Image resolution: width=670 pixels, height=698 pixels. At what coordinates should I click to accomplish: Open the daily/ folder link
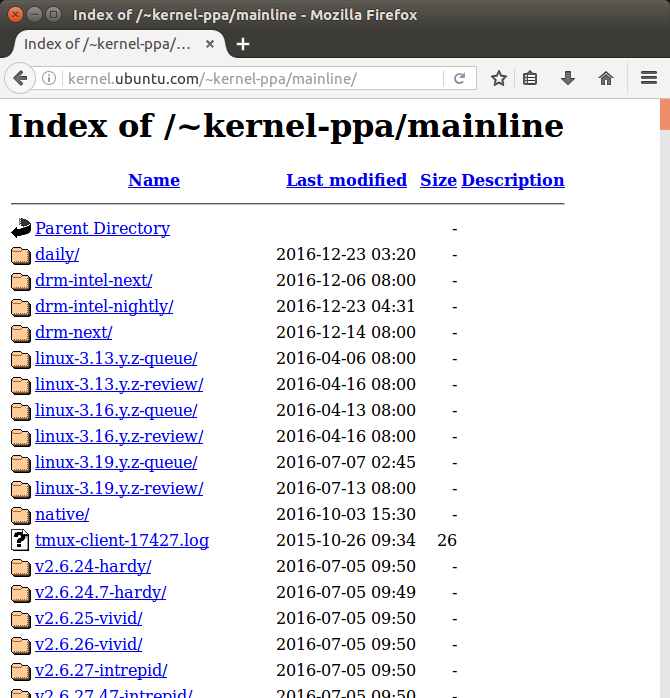[57, 255]
